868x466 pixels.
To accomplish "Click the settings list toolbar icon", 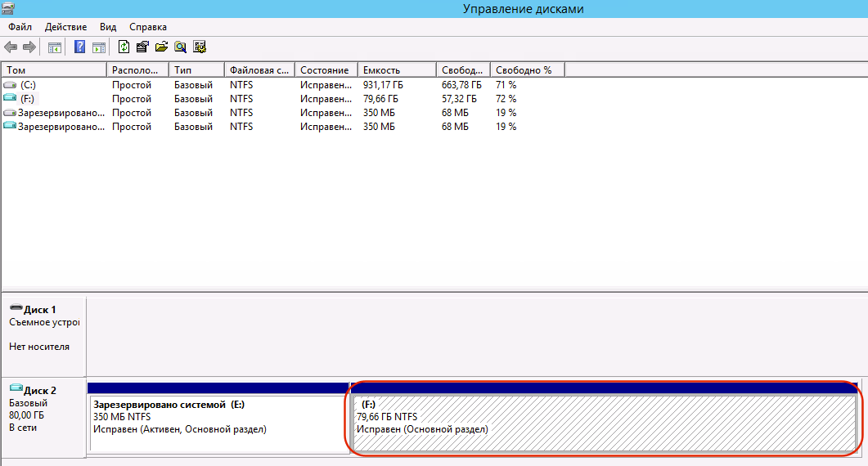I will click(x=199, y=47).
